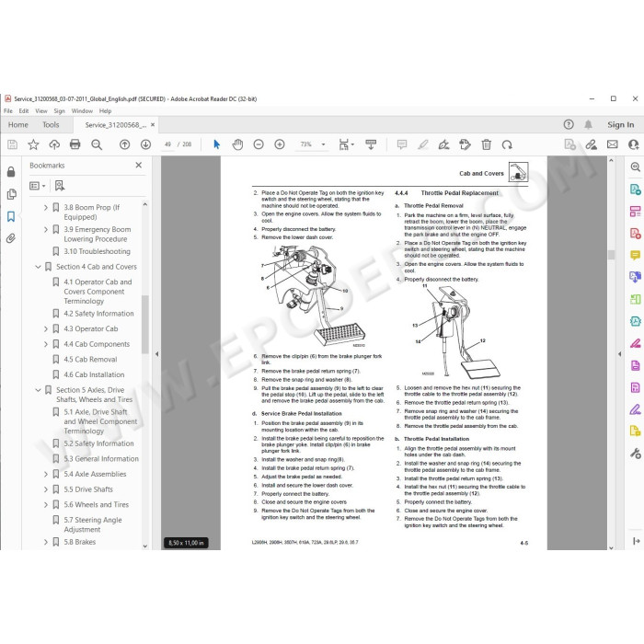Click Sign In button
The height and width of the screenshot is (644, 644).
621,124
